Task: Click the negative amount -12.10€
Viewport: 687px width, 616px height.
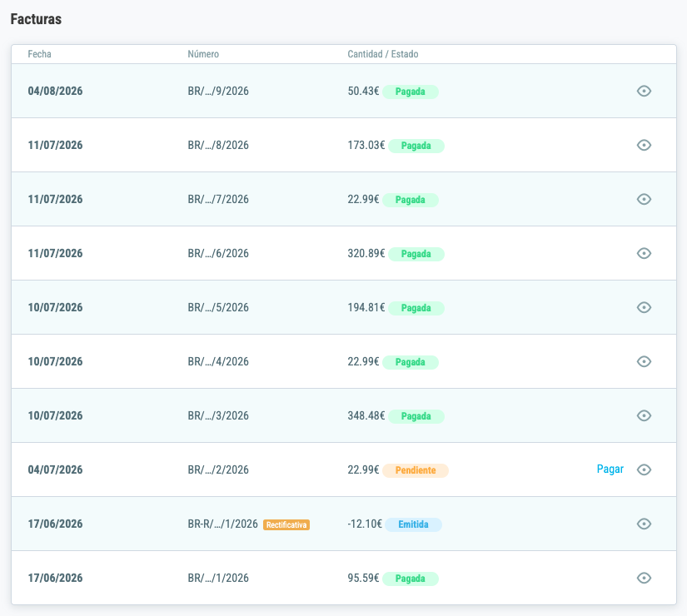Action: coord(365,524)
